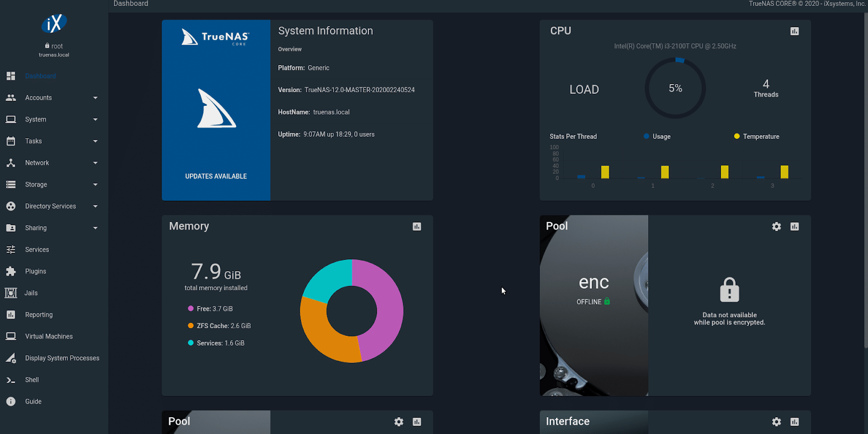Screen dimensions: 868x434
Task: Open the Jails menu item
Action: click(x=54, y=293)
